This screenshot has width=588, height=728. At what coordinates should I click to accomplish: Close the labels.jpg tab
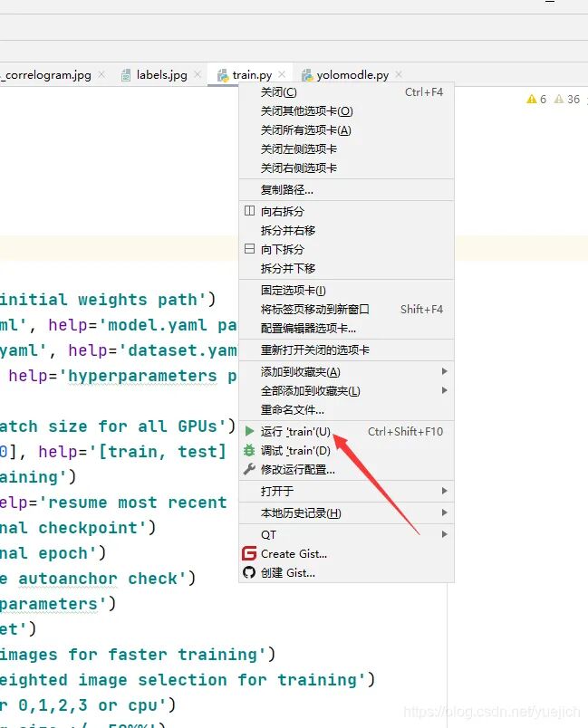coord(198,74)
